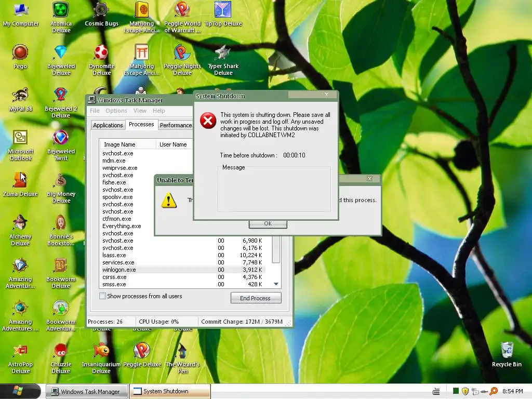Screen dimensions: 532x399
Task: Switch to the Applications tab
Action: pyautogui.click(x=108, y=125)
